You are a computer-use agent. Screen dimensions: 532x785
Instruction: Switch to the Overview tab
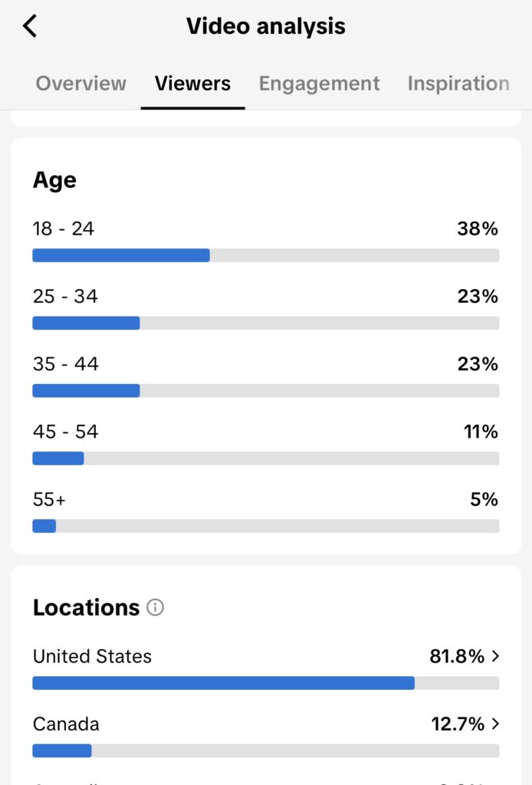click(81, 84)
